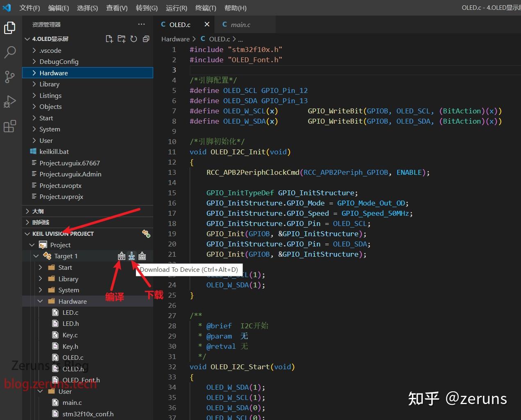Collapse the 4.OLED显示屏 root folder
The height and width of the screenshot is (420, 521).
[27, 39]
